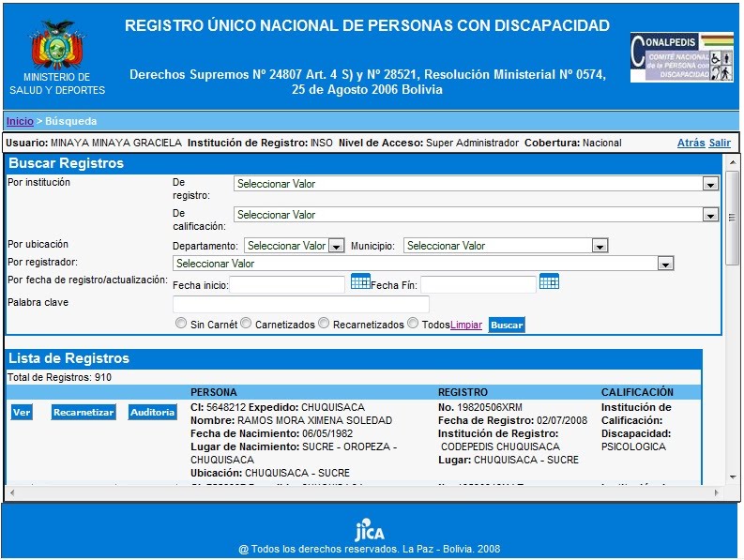Open the Fecha Fin calendar picker icon
The width and height of the screenshot is (744, 560).
click(549, 281)
